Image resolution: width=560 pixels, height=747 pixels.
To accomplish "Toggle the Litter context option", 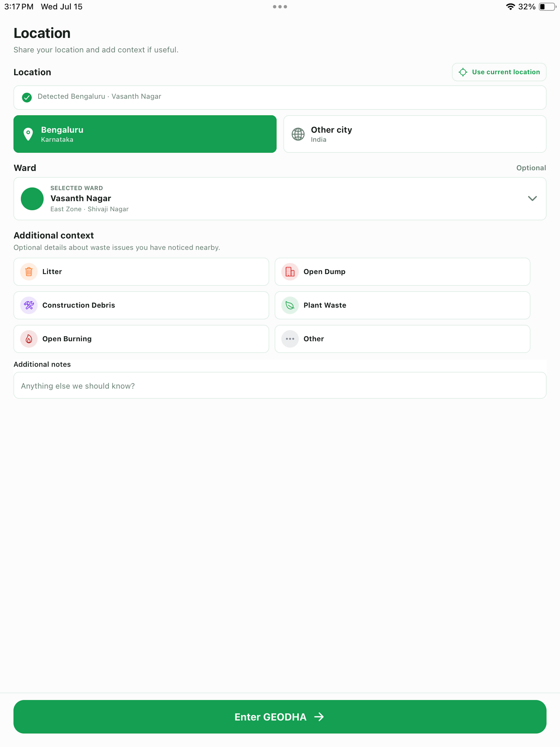I will point(141,272).
